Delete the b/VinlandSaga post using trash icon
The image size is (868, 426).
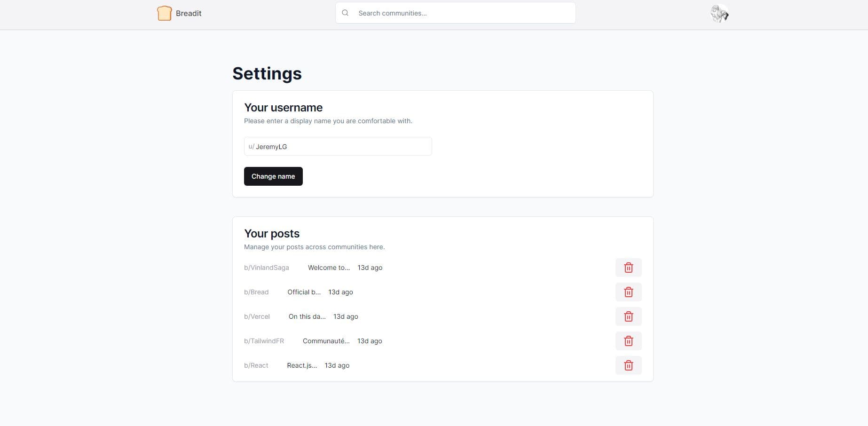[628, 267]
